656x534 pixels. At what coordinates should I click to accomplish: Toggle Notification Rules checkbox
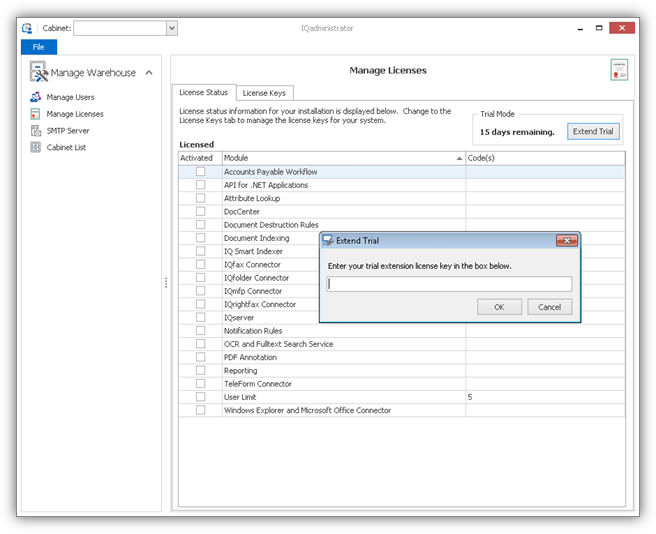point(201,331)
